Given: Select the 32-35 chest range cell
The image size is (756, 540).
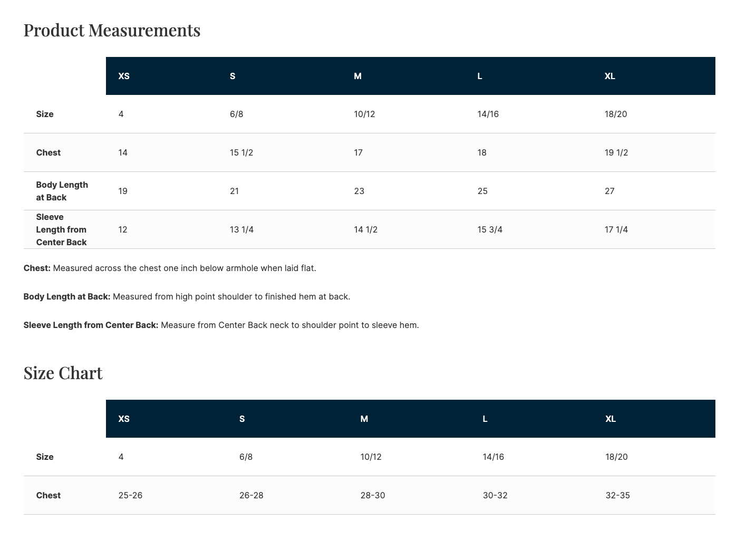Looking at the screenshot, I should point(617,495).
